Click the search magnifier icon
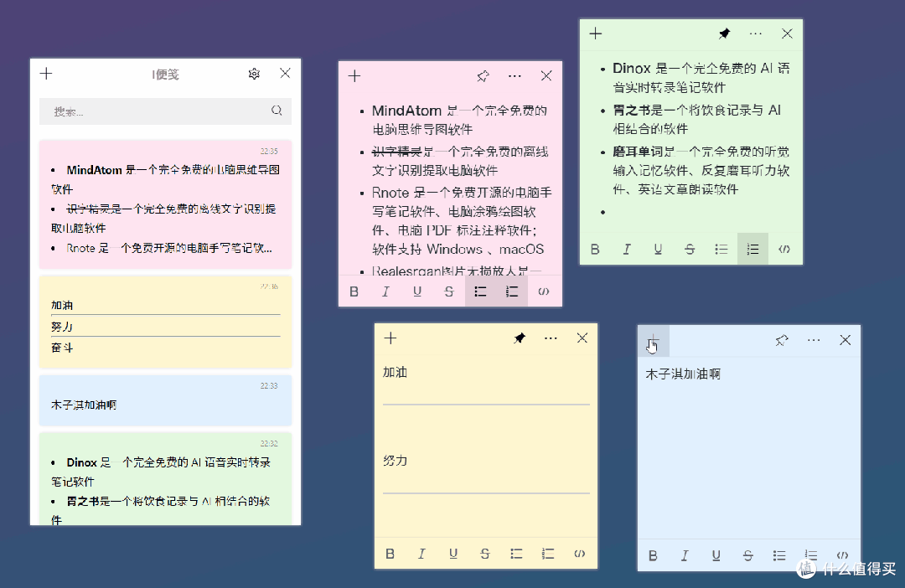905x588 pixels. coord(277,111)
